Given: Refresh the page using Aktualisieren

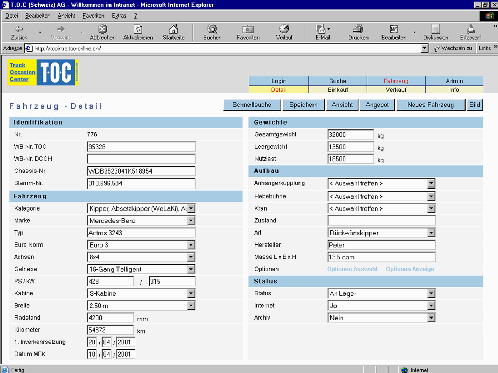Looking at the screenshot, I should click(138, 32).
